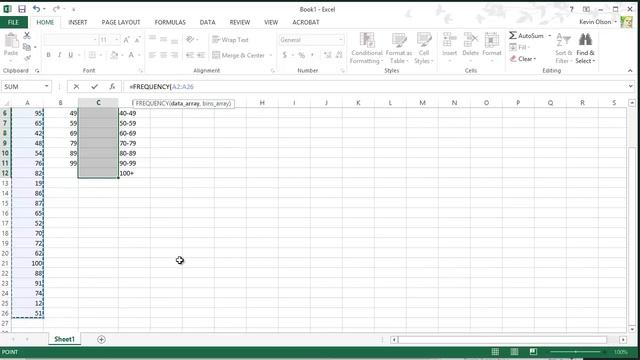Switch to the FORMULAS tab
This screenshot has width=640, height=360.
pyautogui.click(x=170, y=22)
